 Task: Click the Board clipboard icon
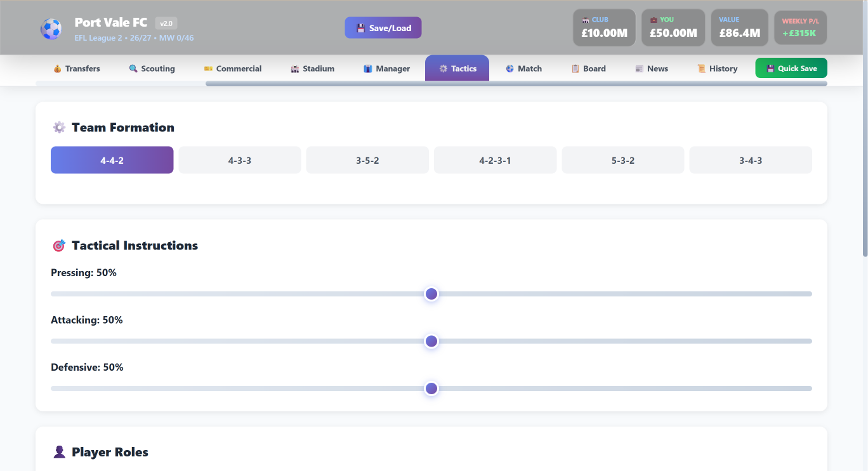click(x=575, y=69)
